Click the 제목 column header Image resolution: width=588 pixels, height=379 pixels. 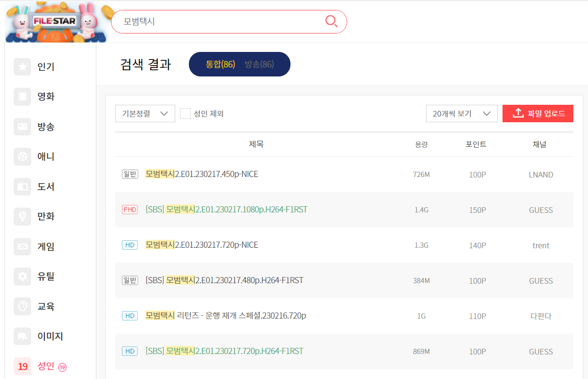pos(256,144)
